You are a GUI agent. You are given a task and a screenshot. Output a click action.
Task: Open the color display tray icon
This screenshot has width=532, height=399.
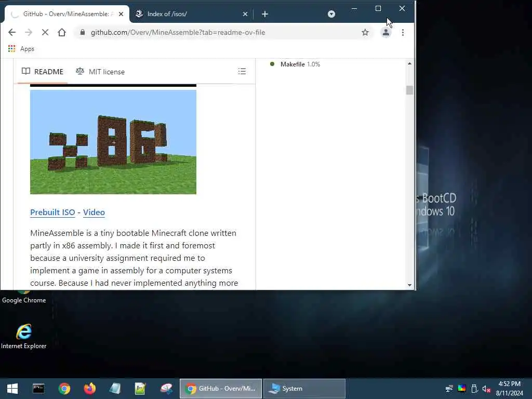point(462,389)
